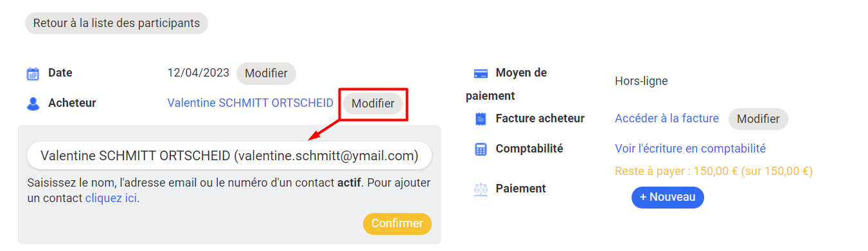
Task: Click Modifier next to Accéder à la facture
Action: [758, 119]
